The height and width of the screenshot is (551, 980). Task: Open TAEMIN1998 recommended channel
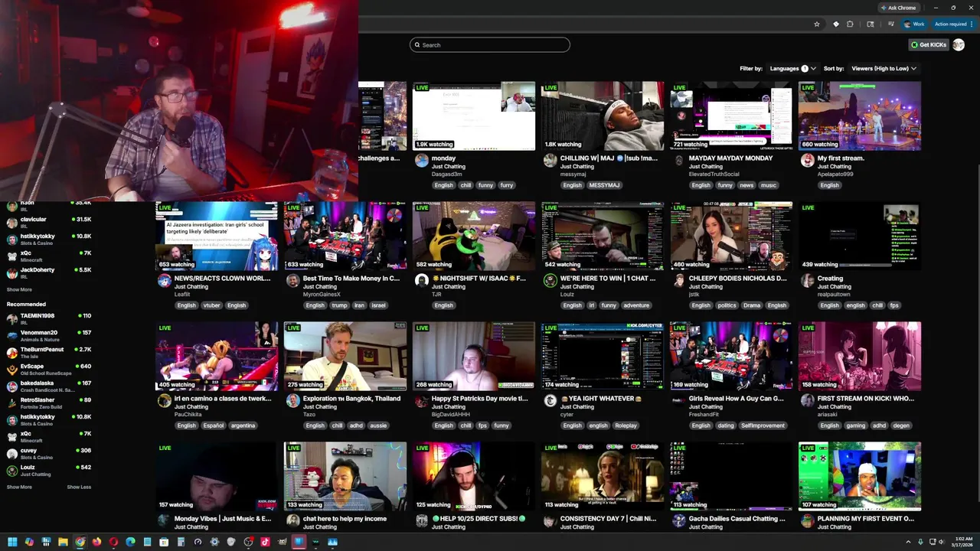49,318
